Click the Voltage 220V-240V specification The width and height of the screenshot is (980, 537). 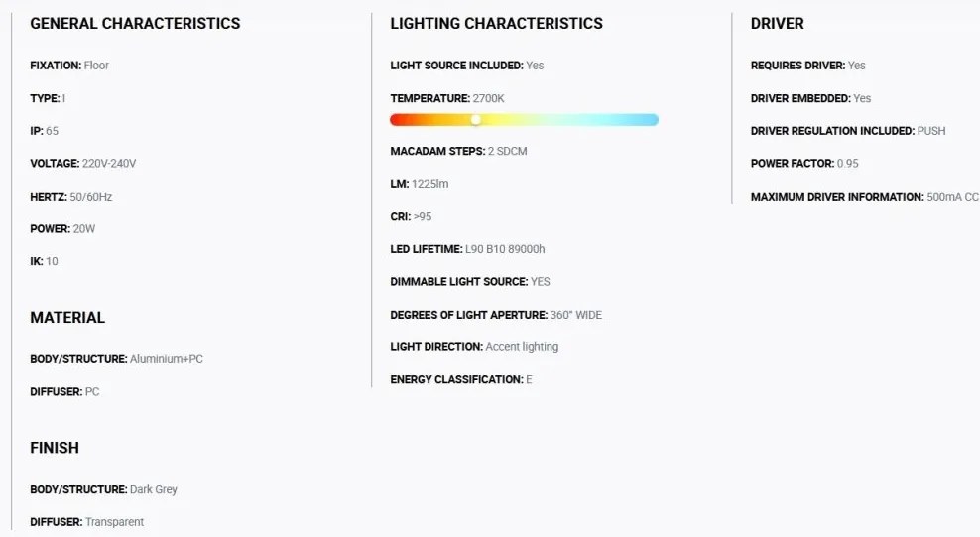[83, 164]
